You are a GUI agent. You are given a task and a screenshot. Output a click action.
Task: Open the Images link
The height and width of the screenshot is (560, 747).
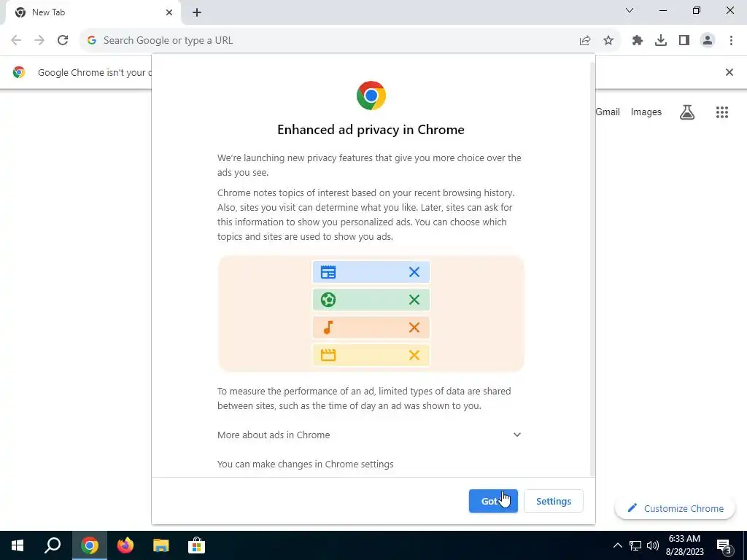point(646,112)
